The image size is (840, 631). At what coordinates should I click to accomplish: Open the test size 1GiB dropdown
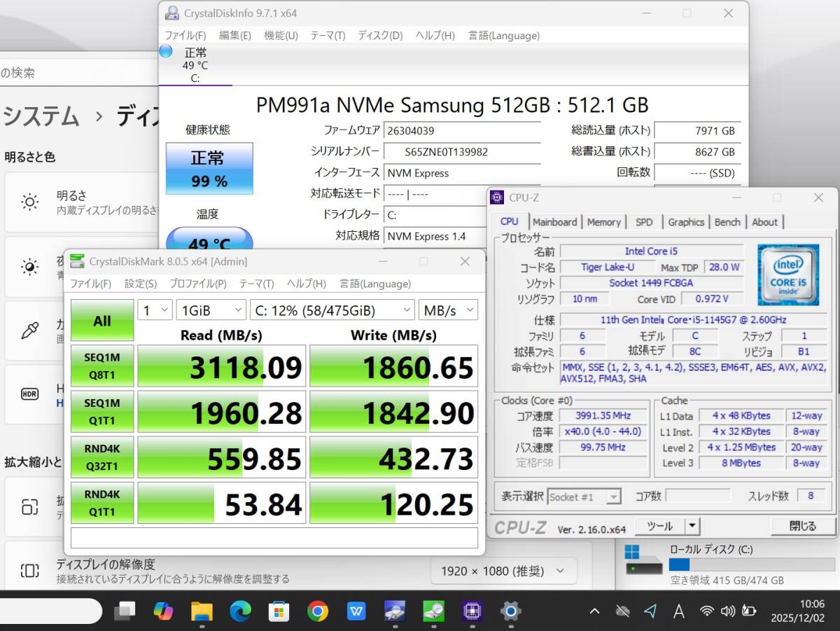[210, 310]
